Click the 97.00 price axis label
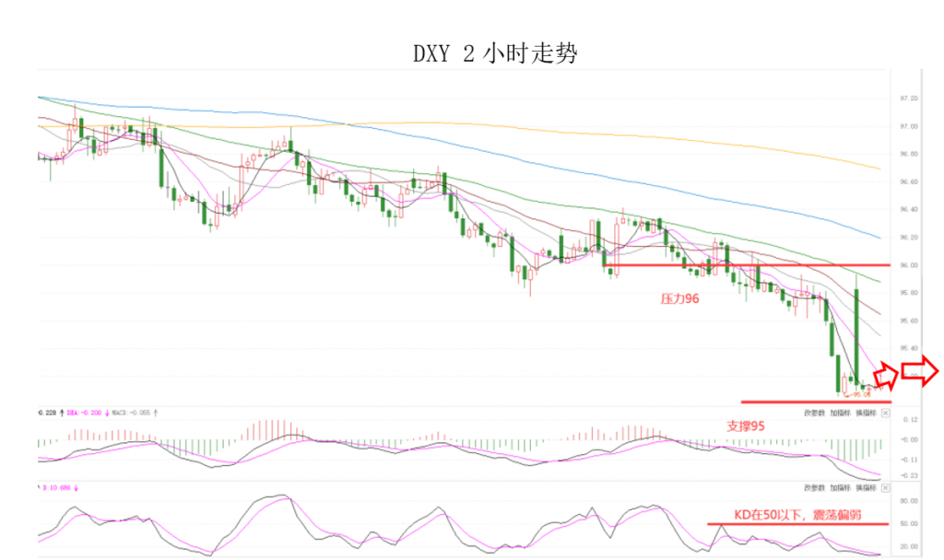The width and height of the screenshot is (944, 560). tap(908, 126)
